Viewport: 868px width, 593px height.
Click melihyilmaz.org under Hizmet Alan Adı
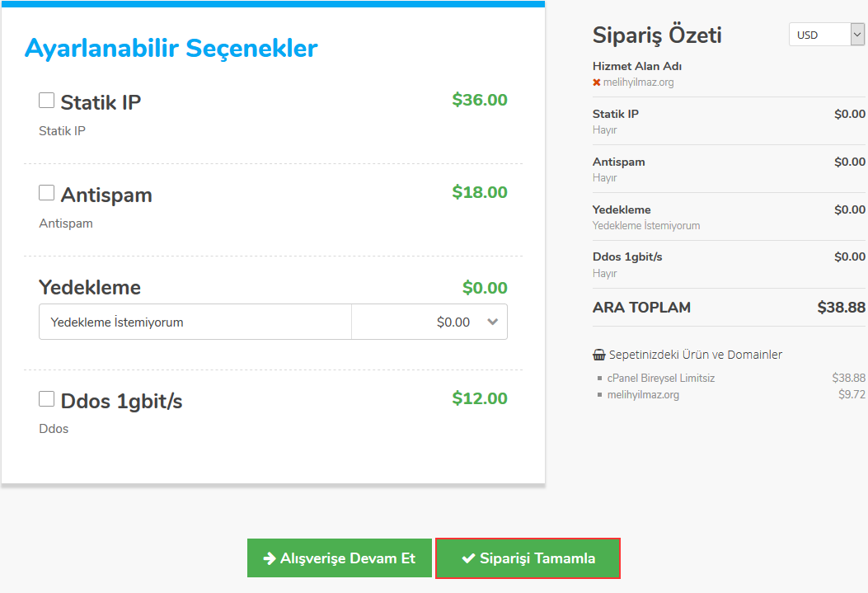click(638, 82)
